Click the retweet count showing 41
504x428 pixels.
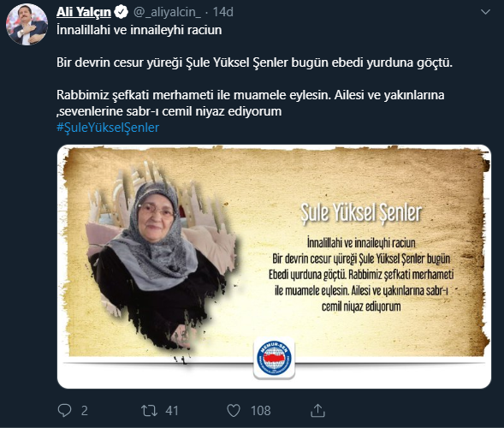pos(172,411)
